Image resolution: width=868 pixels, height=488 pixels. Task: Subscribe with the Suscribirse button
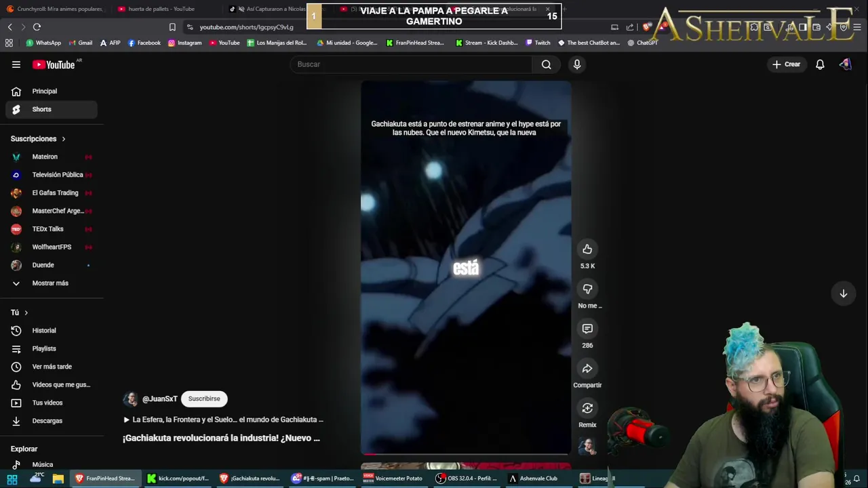pyautogui.click(x=204, y=399)
